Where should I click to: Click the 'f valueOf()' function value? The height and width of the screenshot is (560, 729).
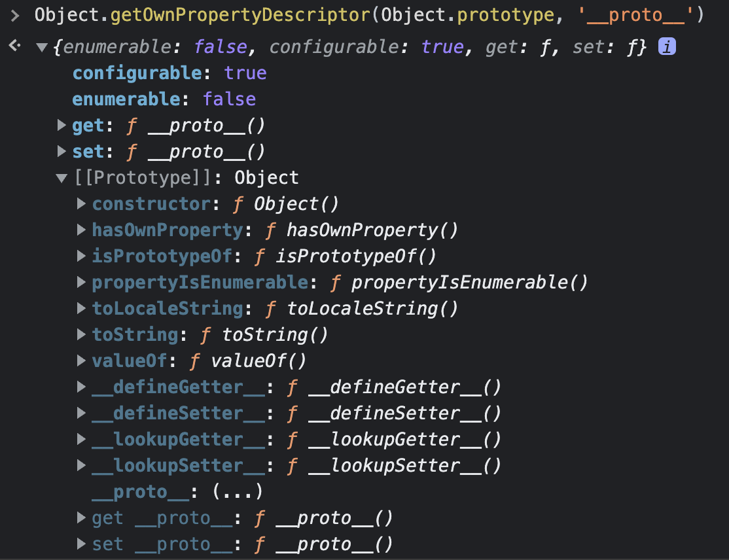tap(248, 360)
